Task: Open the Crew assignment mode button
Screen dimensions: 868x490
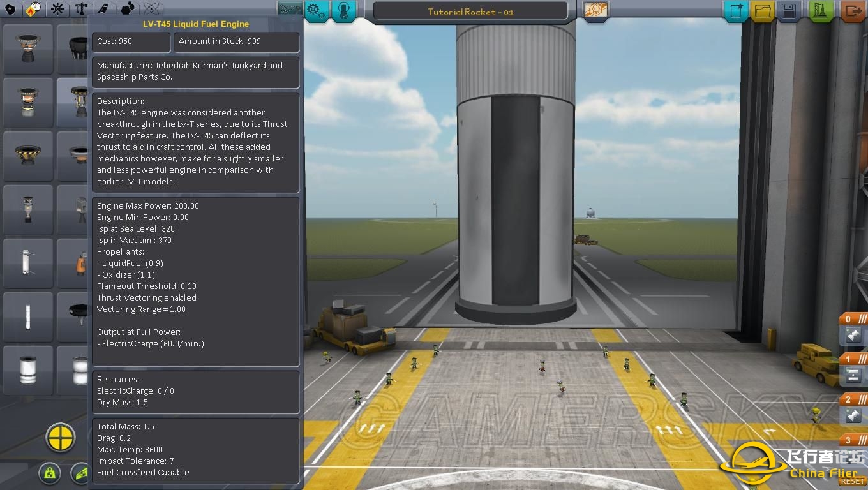Action: coord(343,11)
